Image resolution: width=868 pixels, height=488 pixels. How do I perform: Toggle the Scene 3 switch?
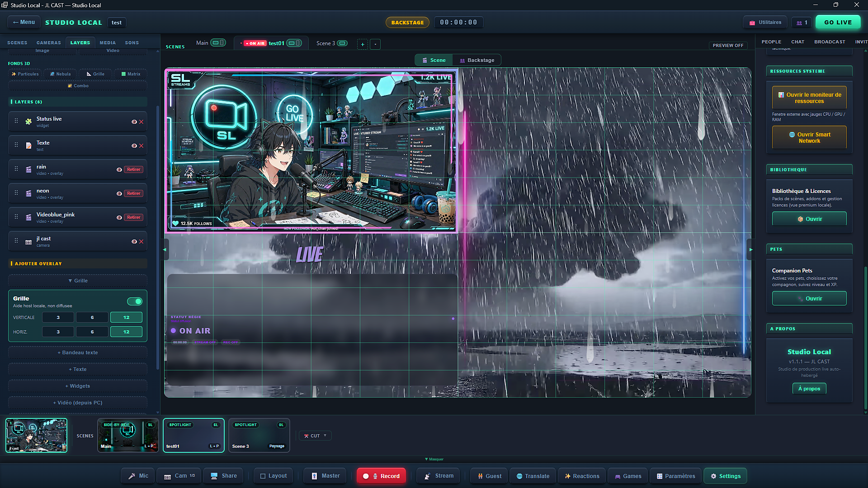click(342, 43)
